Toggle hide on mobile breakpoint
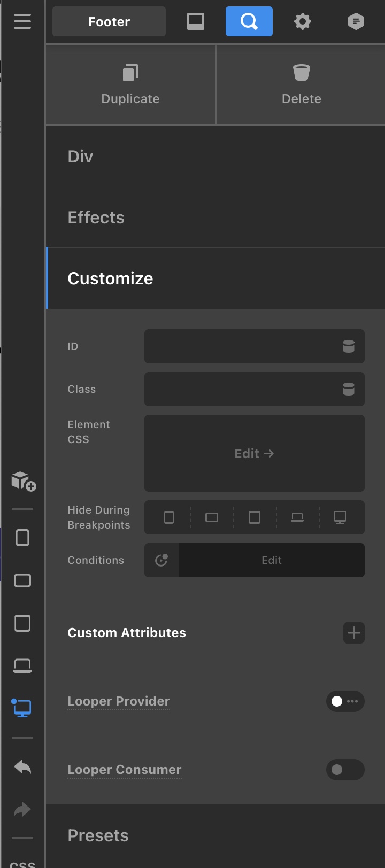 click(169, 517)
